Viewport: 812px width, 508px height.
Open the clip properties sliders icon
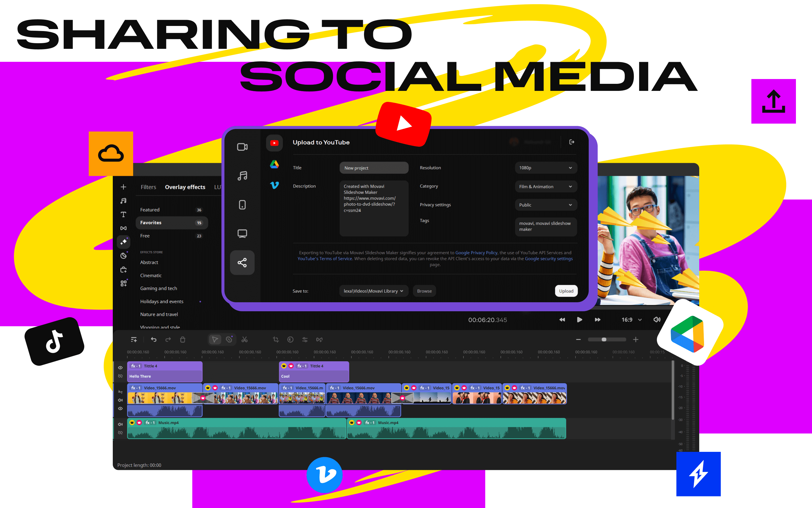click(x=305, y=340)
